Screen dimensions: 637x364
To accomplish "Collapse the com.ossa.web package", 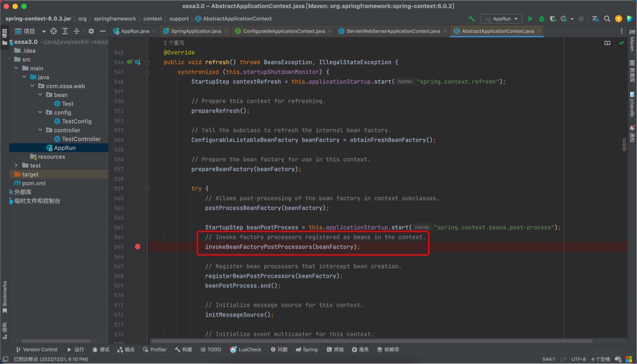I will [32, 86].
